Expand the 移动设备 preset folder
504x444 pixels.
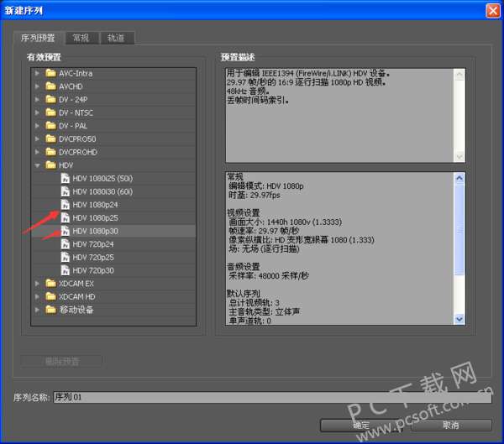point(37,310)
